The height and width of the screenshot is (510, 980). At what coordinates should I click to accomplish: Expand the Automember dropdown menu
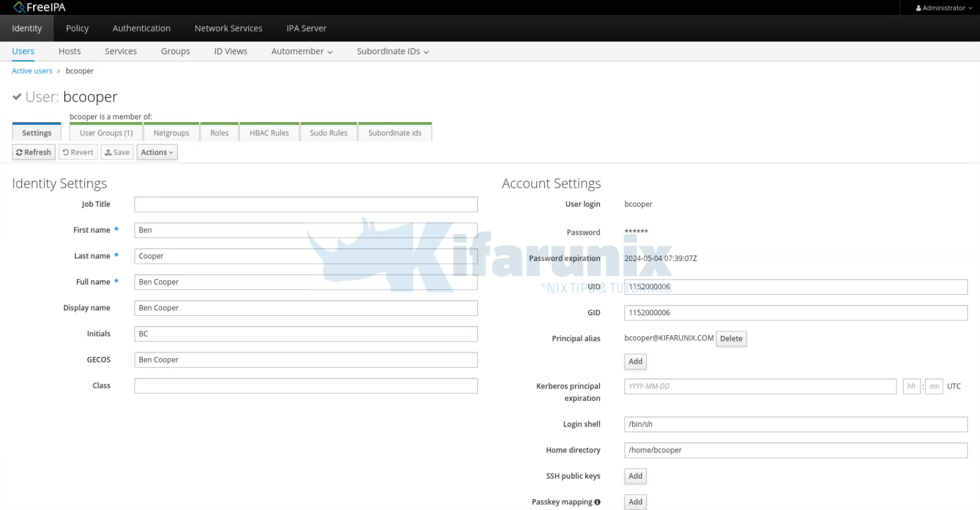(x=302, y=51)
